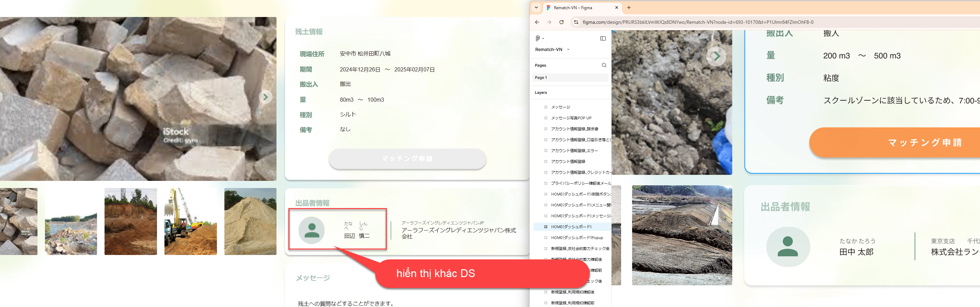Click next image arrow on rock photo
The image size is (980, 307).
tap(265, 97)
